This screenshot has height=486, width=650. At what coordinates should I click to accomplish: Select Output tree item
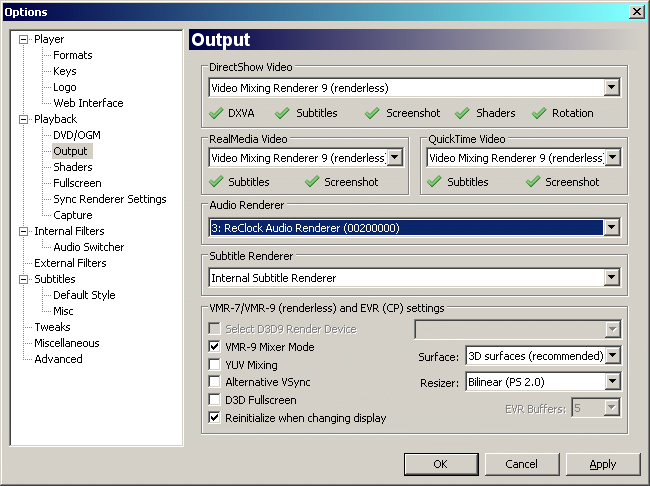[70, 151]
